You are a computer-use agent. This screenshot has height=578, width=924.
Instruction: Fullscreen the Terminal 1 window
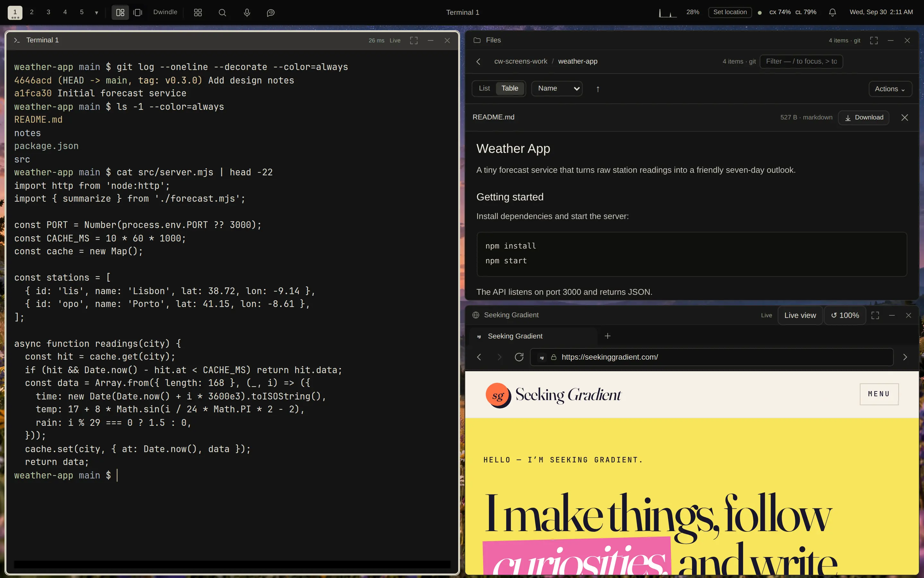tap(414, 40)
